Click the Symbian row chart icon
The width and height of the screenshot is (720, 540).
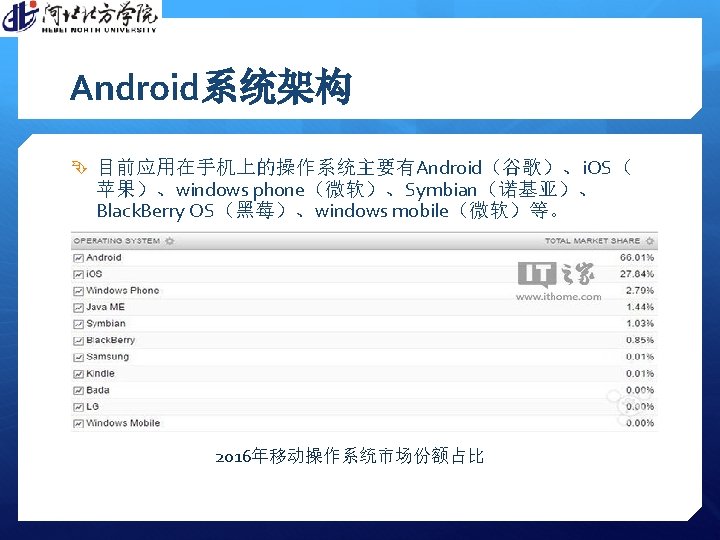pyautogui.click(x=79, y=324)
